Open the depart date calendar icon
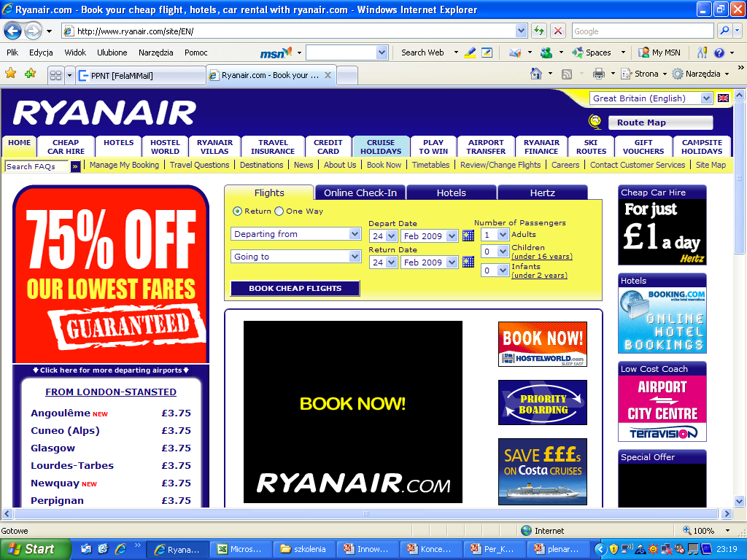This screenshot has width=747, height=560. tap(468, 236)
